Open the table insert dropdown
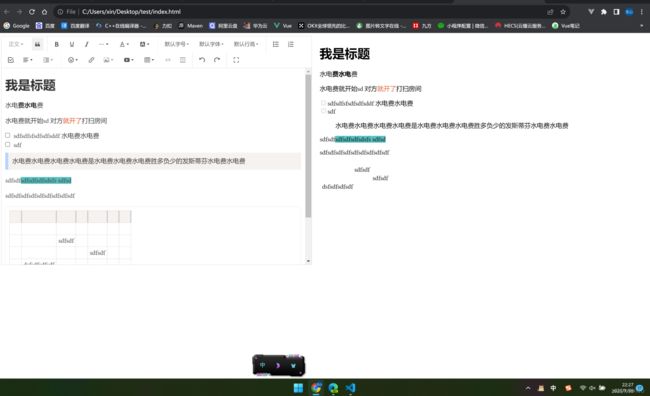650x396 pixels. (149, 60)
